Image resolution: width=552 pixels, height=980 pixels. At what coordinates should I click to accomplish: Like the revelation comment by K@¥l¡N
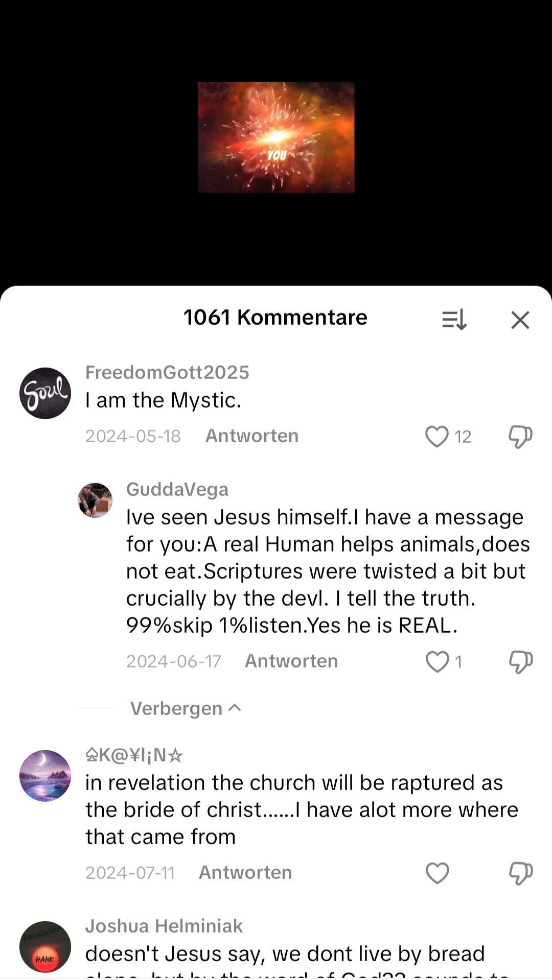438,873
